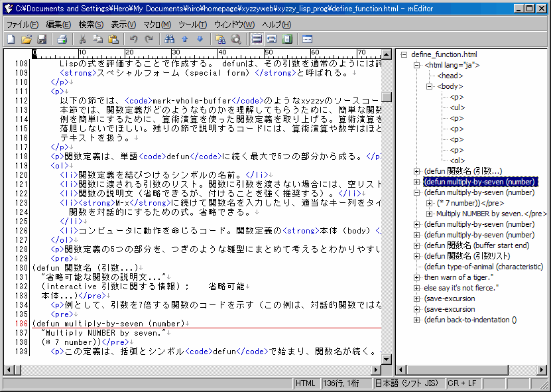Screen dimensions: 551x392
Task: Paste using the clipboard toolbar icon
Action: (113, 39)
